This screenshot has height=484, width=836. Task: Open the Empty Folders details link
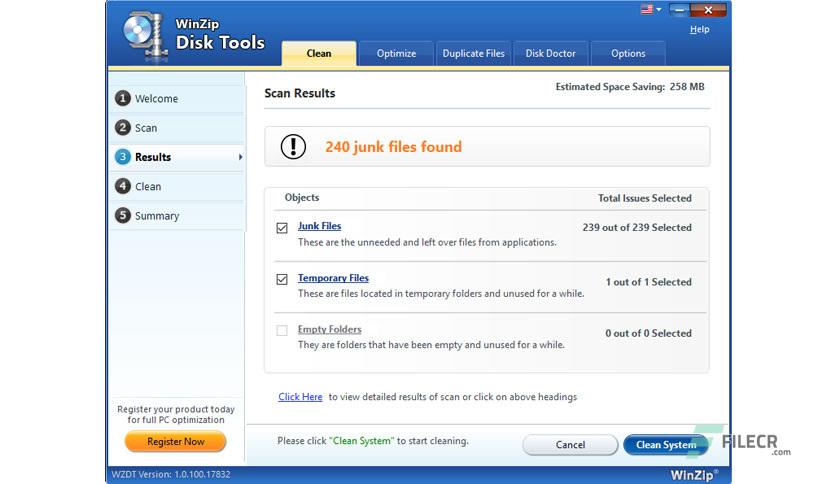(329, 329)
